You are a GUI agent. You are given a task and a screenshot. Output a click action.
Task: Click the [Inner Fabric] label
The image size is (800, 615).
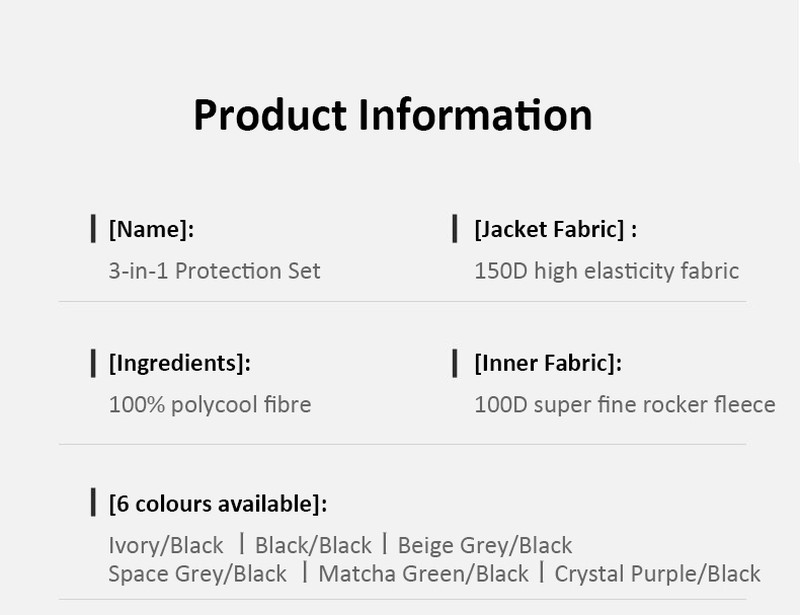547,362
